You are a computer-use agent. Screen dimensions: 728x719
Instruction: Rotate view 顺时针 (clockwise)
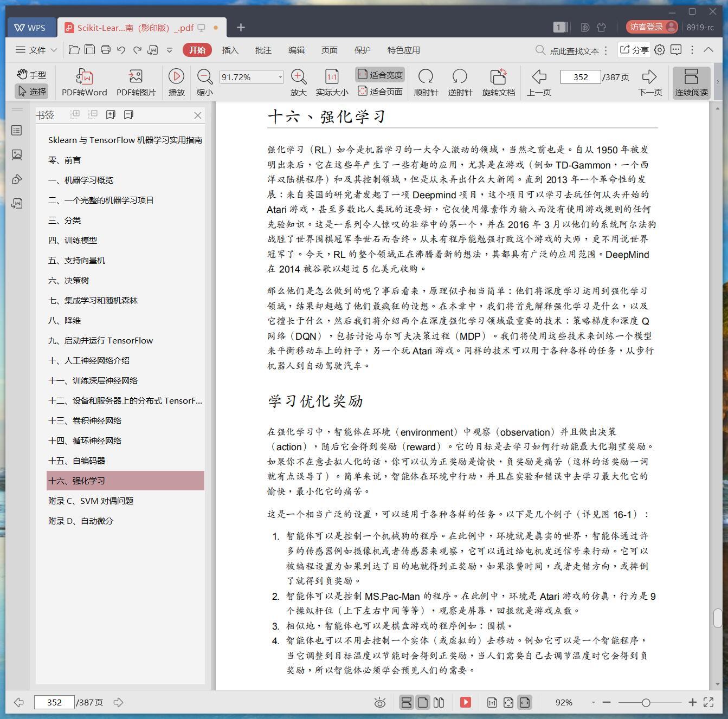click(426, 76)
